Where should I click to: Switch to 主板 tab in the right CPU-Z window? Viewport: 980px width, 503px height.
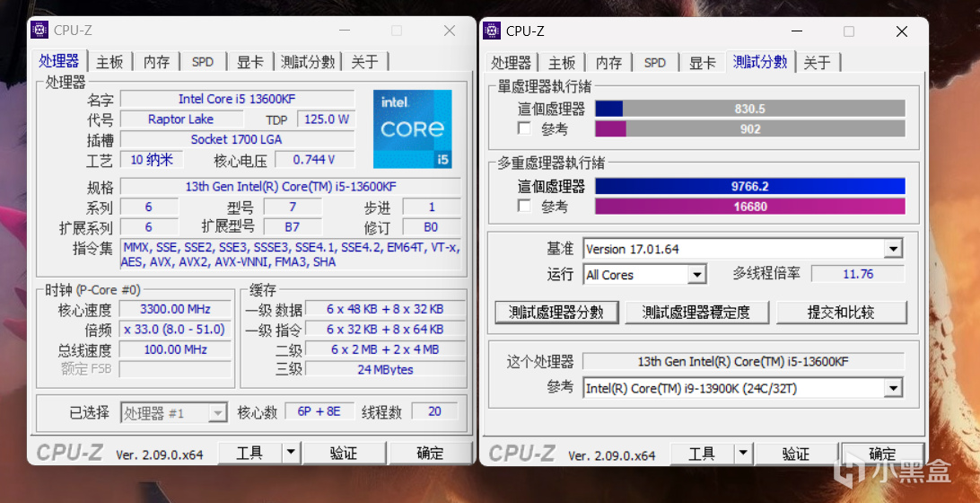coord(562,63)
